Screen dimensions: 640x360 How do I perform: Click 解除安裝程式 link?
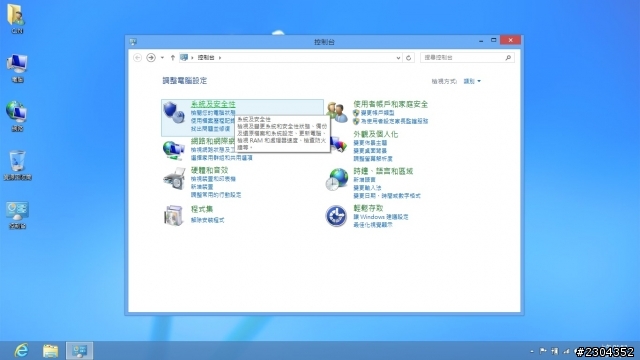[208, 220]
